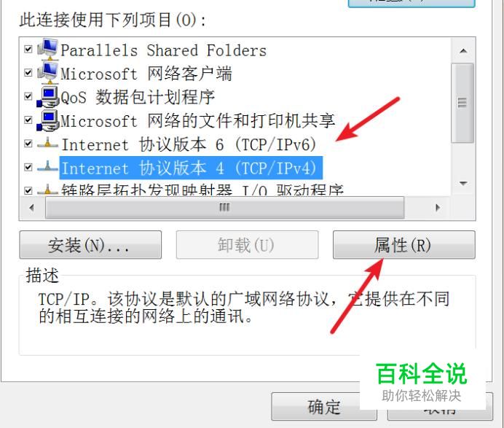Click the IPv4 protocol icon
Viewport: 504px width, 428px height.
point(47,167)
